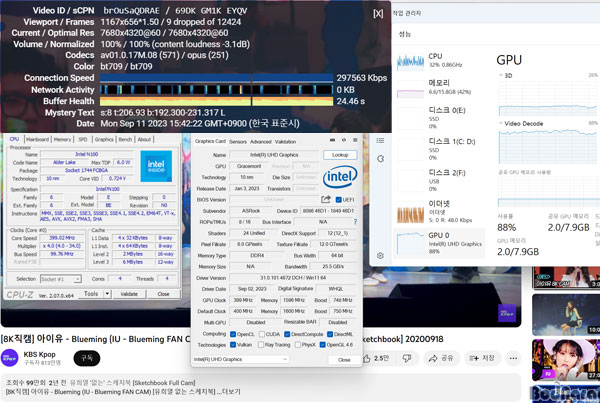Open CPU-Z Socket #1 selection dropdown

(61, 279)
